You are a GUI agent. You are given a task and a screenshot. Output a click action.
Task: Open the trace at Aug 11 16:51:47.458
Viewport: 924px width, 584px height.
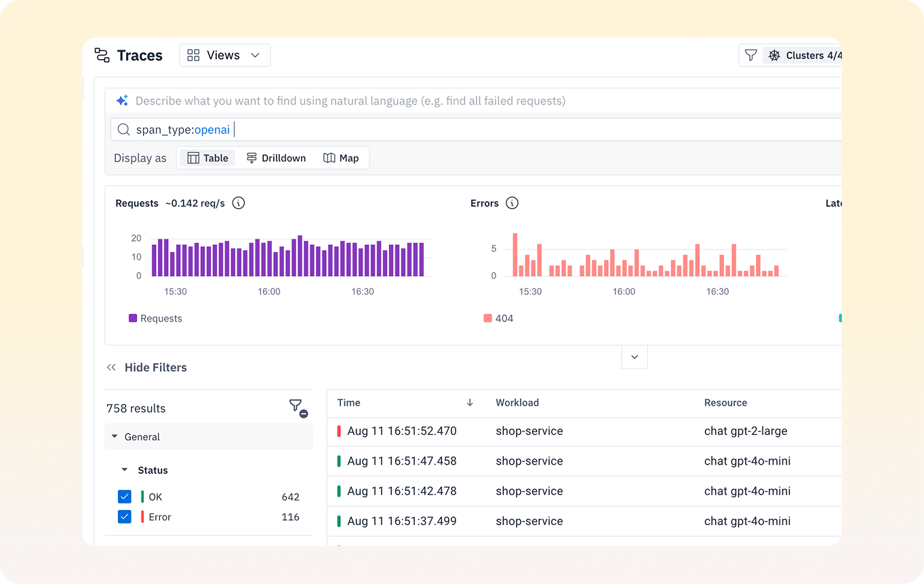(584, 461)
